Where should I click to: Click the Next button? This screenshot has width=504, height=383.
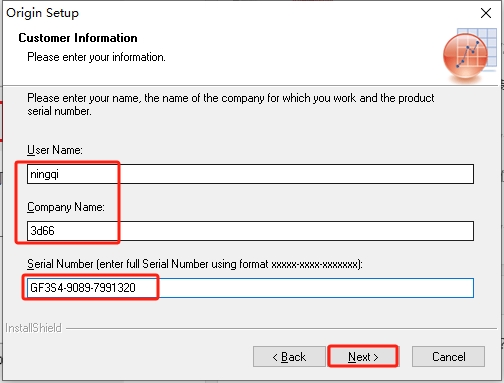pos(363,357)
